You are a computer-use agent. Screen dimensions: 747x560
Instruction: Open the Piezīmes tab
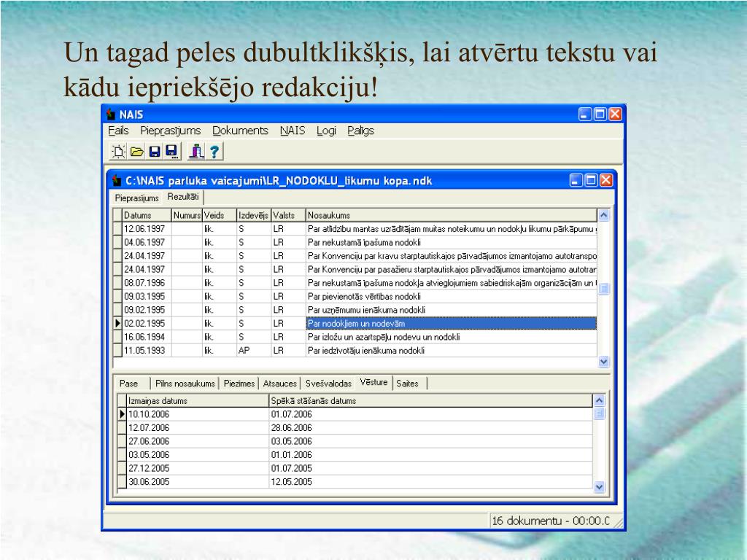tap(239, 384)
